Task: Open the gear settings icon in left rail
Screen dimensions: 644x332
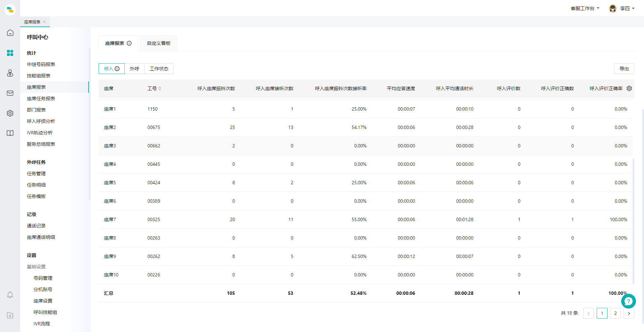Action: pos(10,113)
